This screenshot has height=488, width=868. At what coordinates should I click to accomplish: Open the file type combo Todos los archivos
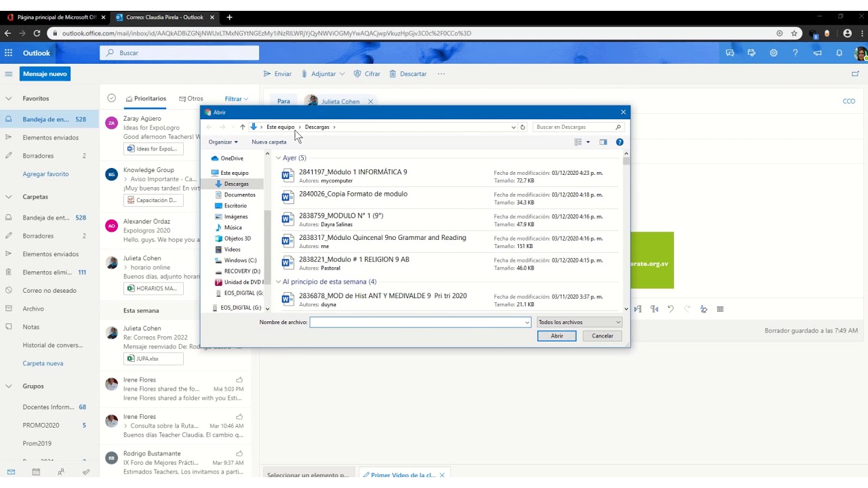point(579,322)
